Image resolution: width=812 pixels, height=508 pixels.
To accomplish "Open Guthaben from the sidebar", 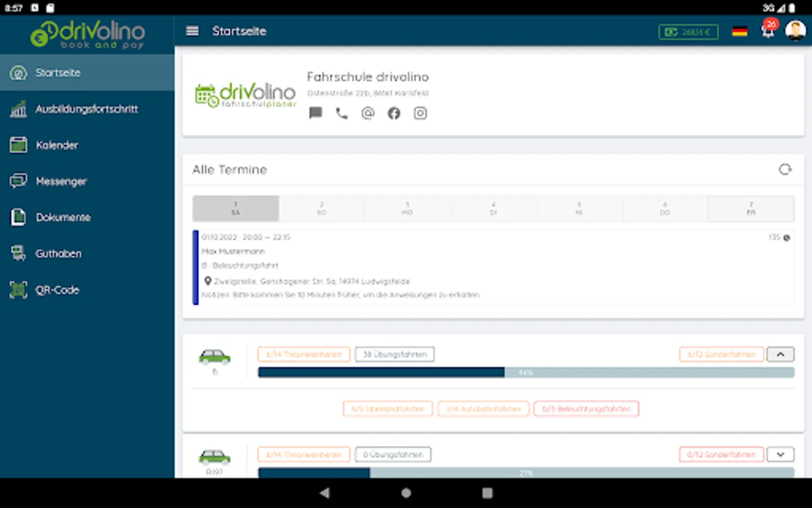I will 87,253.
